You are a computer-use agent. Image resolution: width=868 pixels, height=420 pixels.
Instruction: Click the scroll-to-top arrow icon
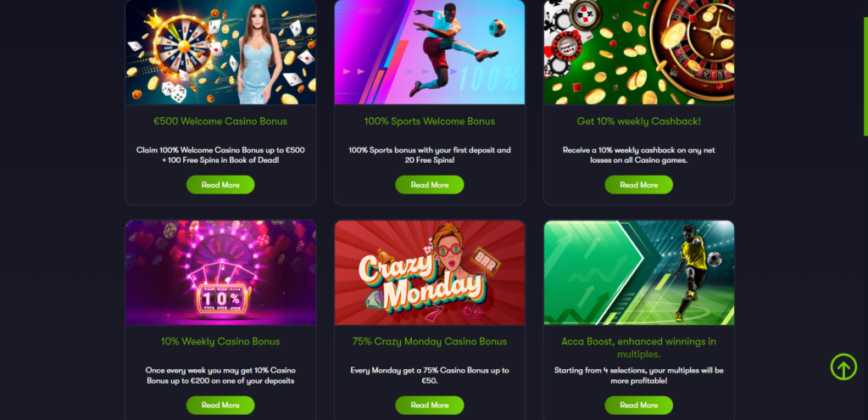843,367
